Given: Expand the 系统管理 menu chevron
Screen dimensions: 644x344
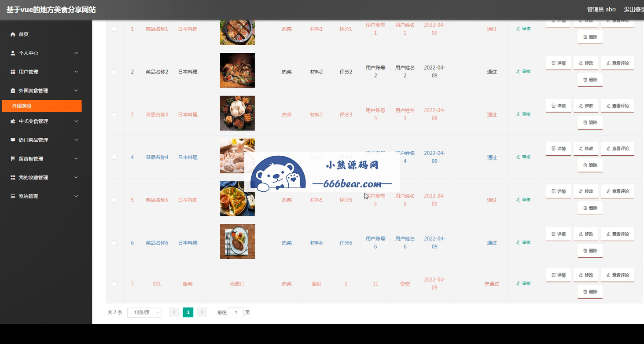Looking at the screenshot, I should click(x=76, y=196).
